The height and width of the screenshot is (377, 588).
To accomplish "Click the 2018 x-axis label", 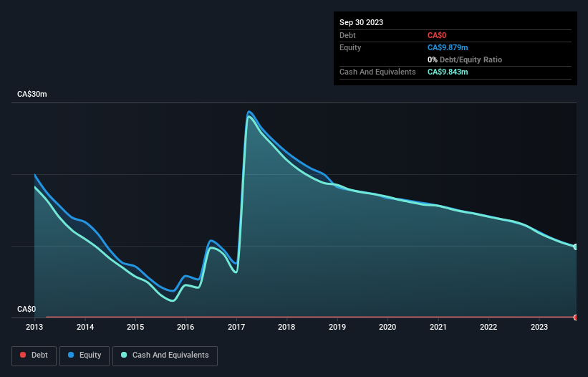I will 286,327.
